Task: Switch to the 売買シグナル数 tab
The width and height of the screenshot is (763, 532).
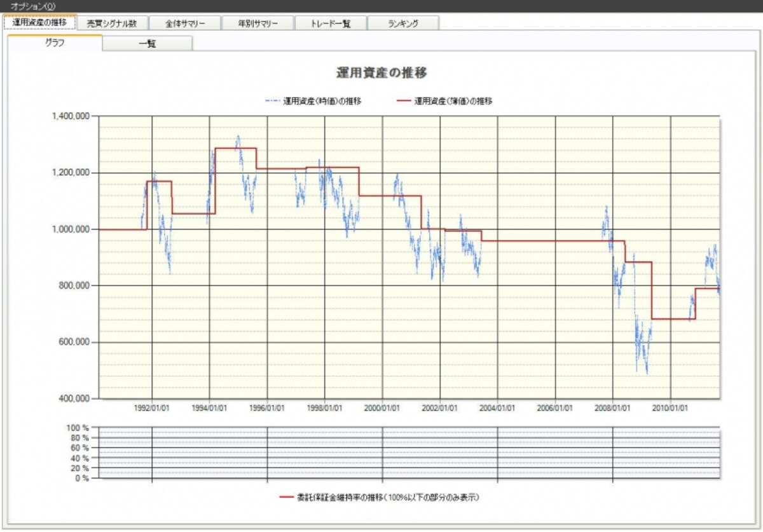Action: pos(112,24)
